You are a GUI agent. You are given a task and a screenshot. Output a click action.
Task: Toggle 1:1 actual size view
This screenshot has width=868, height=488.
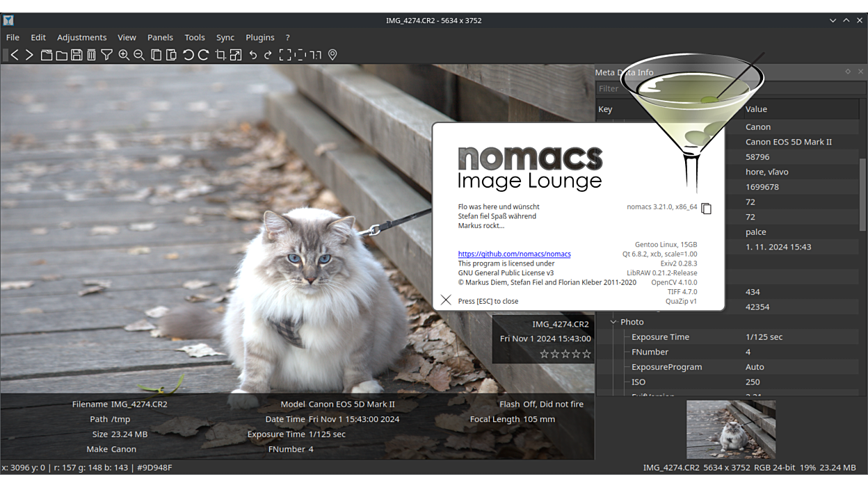(x=316, y=55)
